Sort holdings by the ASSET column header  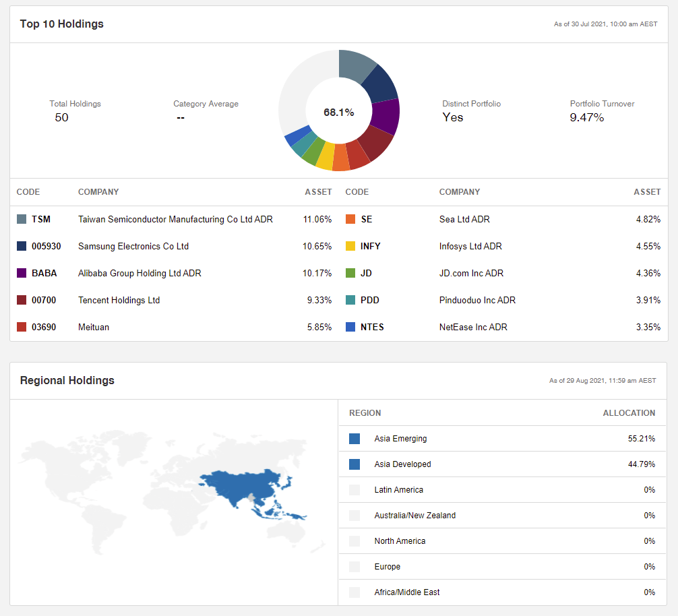point(318,191)
